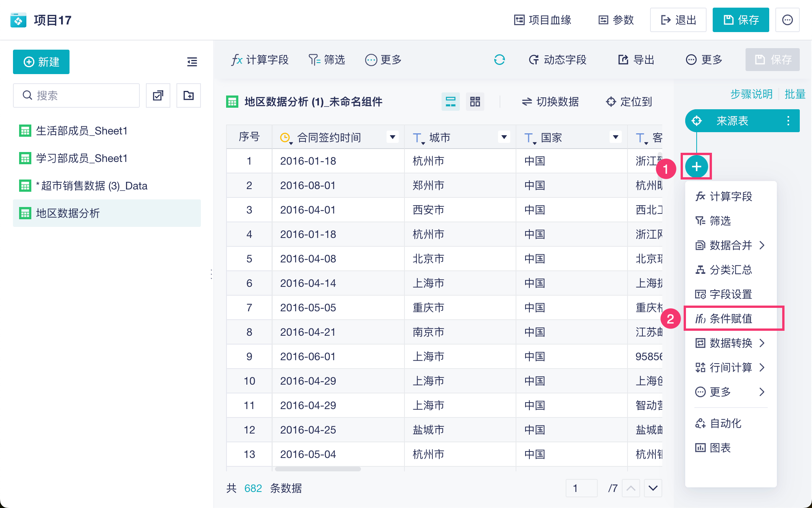Open the 步骤说明 link
This screenshot has width=812, height=508.
point(751,94)
